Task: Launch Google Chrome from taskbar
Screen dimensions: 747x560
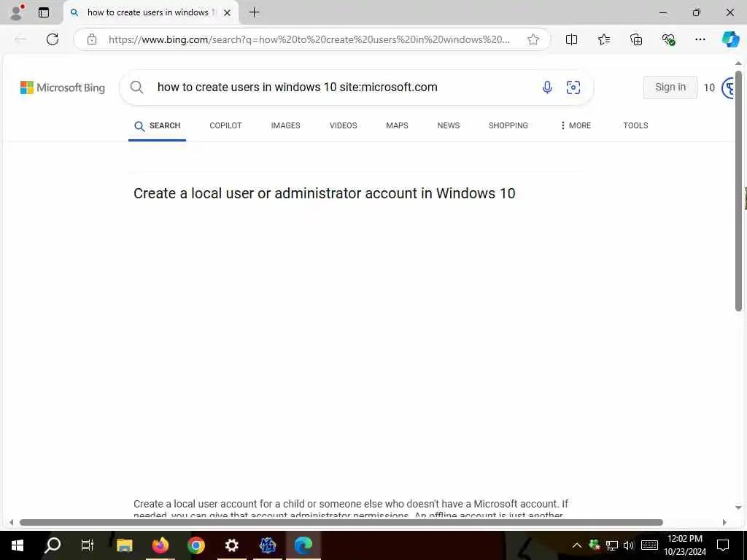Action: point(196,545)
